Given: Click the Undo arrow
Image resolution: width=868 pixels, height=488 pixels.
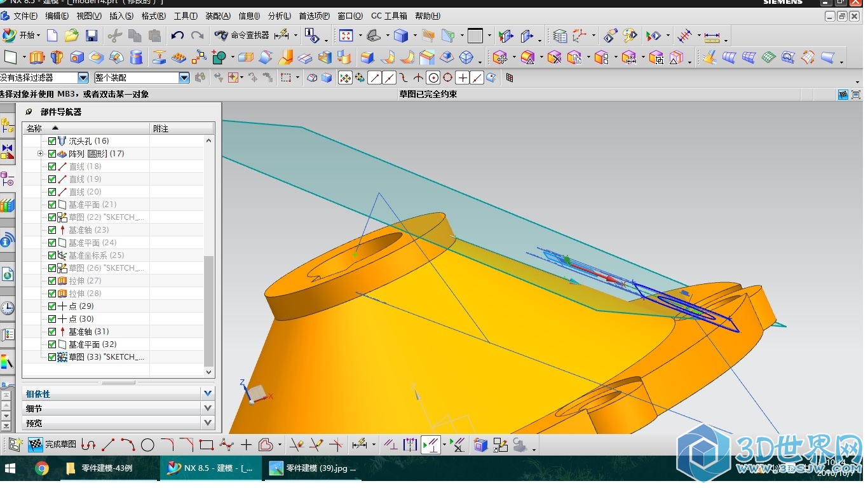Looking at the screenshot, I should (x=177, y=36).
